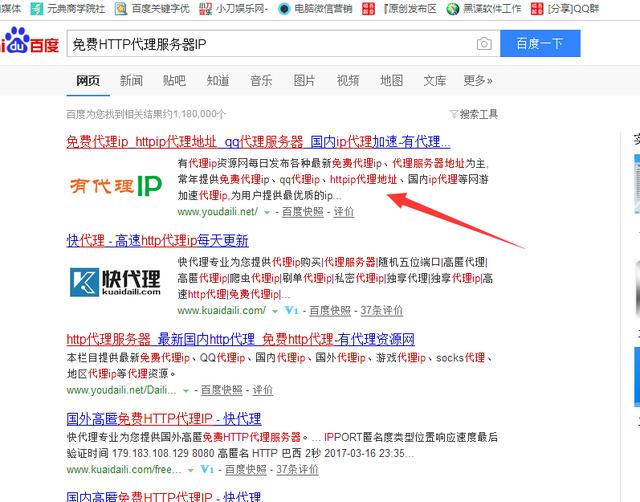Switch to the 图片 tab
Viewport: 640px width, 502px height.
[x=304, y=80]
